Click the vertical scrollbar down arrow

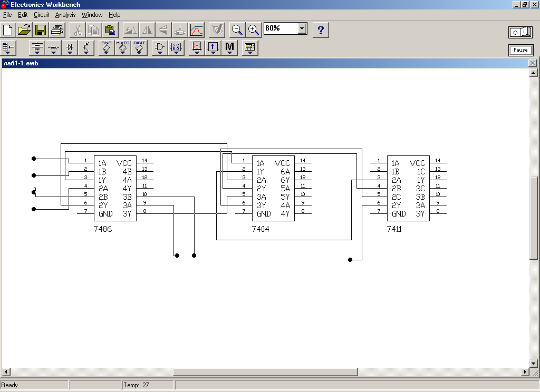[x=534, y=363]
